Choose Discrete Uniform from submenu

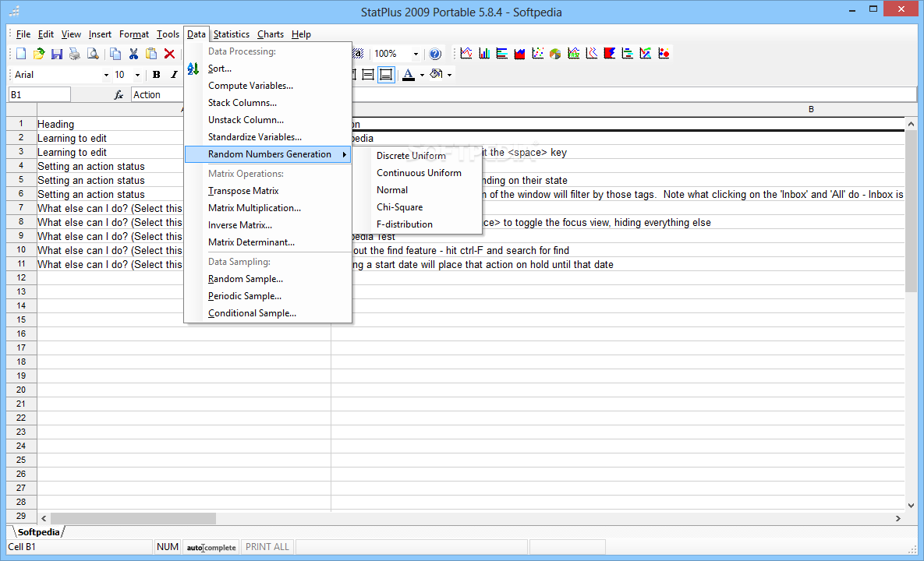[418, 155]
